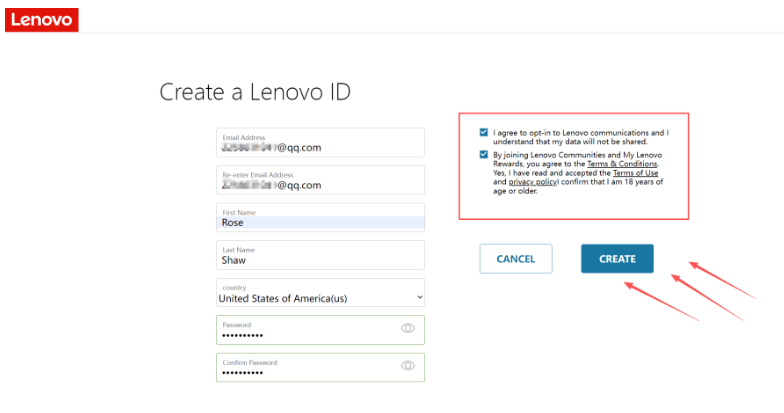Screen dimensions: 784x413
Task: Uncheck Lenovo Communities terms agreement checkbox
Action: [484, 154]
